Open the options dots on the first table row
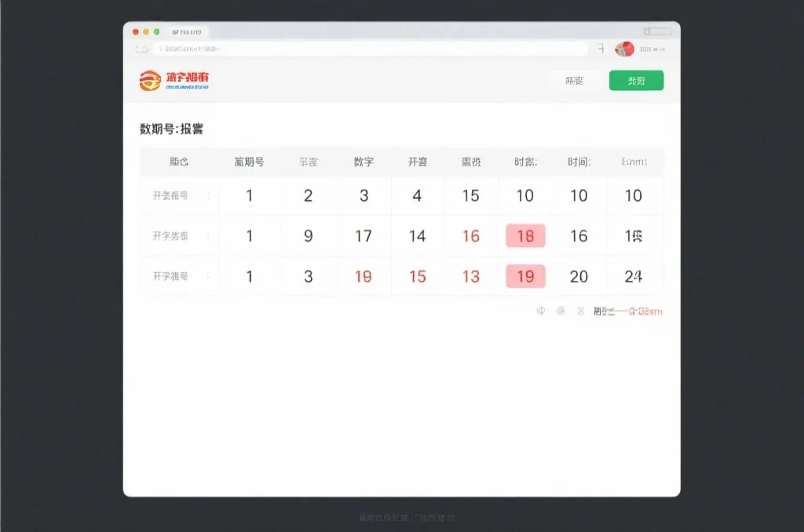804x532 pixels. point(208,196)
